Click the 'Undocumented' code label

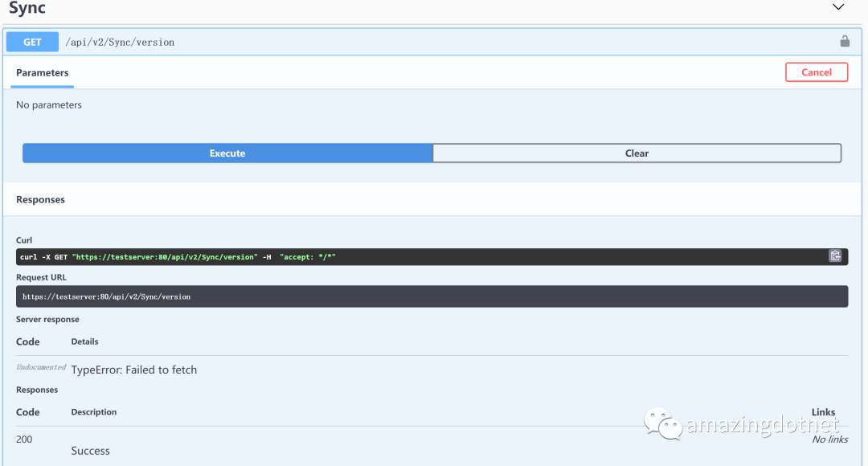point(41,367)
